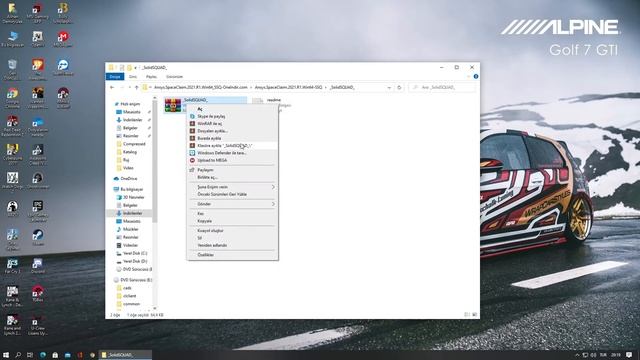Click 'Aç' at top of context menu
The height and width of the screenshot is (360, 640).
tap(233, 109)
